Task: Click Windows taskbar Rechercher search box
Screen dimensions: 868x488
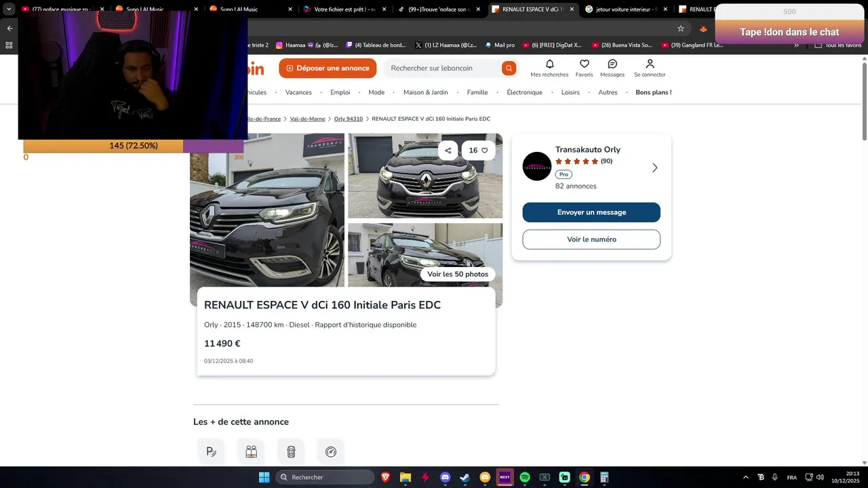Action: click(325, 477)
